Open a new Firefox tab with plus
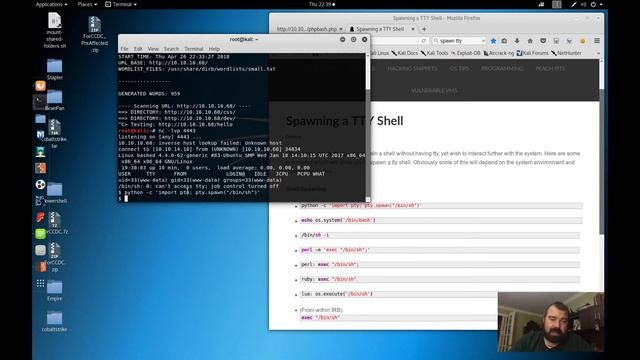640x360 pixels. (x=424, y=29)
